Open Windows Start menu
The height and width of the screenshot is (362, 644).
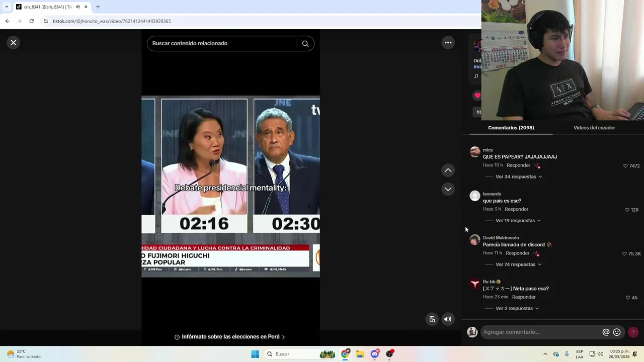tap(255, 354)
